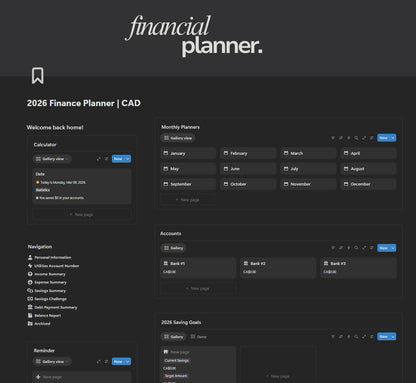Open Reminder view settings icon
The image size is (416, 383).
(x=106, y=361)
